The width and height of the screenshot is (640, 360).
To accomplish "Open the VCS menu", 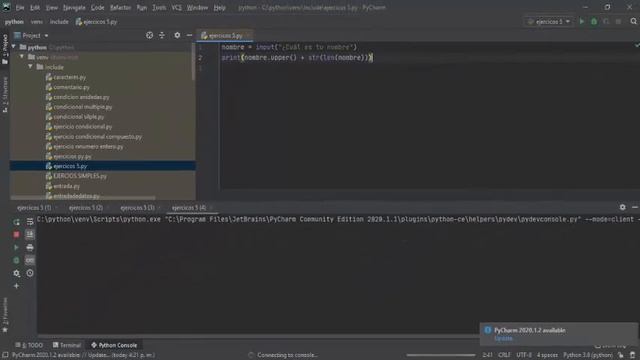I will coord(176,7).
